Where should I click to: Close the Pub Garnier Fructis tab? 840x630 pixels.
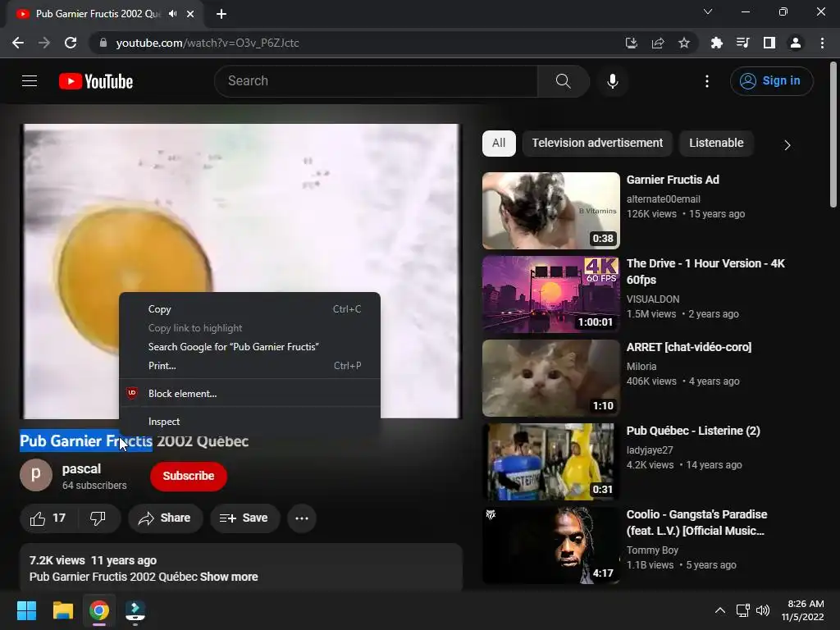(190, 14)
